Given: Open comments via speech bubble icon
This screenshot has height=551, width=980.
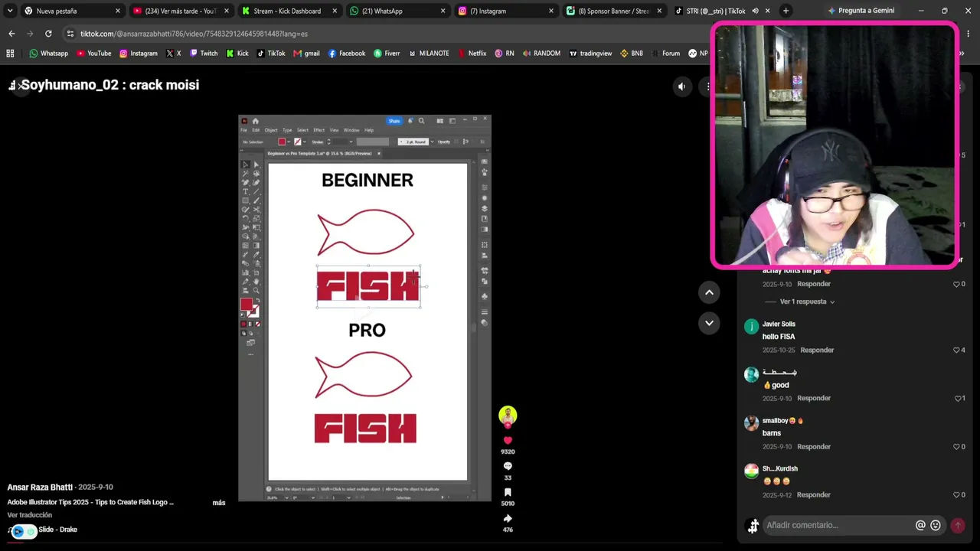Looking at the screenshot, I should [508, 466].
